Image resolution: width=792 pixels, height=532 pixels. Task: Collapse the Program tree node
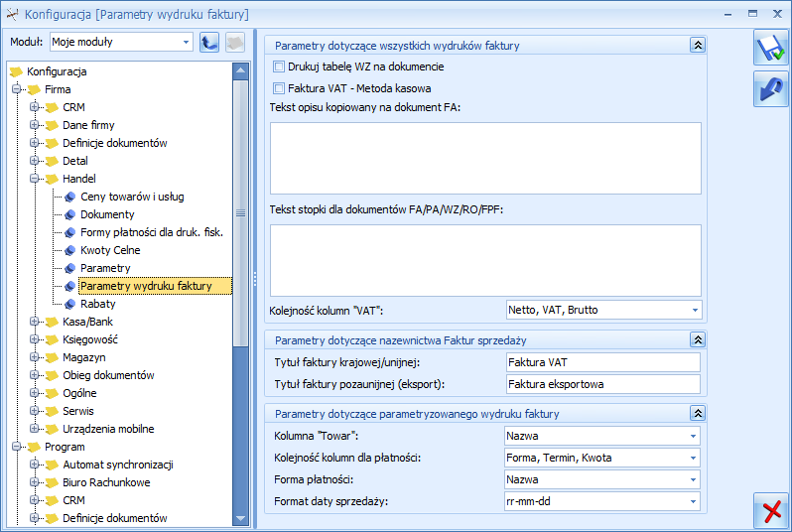point(17,447)
